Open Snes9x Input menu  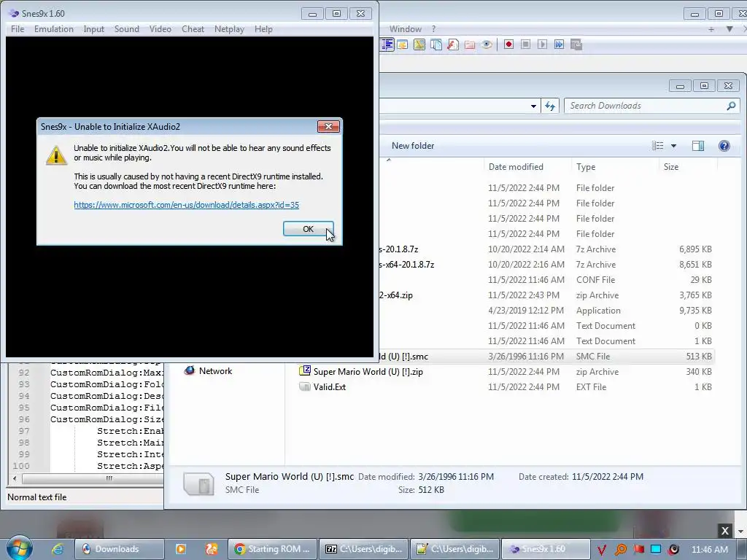tap(94, 29)
